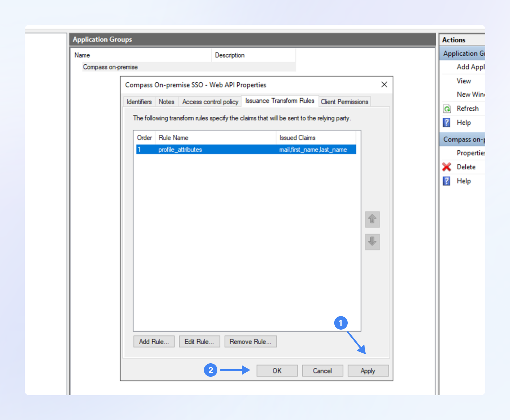Click the move rule up arrow

coord(372,219)
